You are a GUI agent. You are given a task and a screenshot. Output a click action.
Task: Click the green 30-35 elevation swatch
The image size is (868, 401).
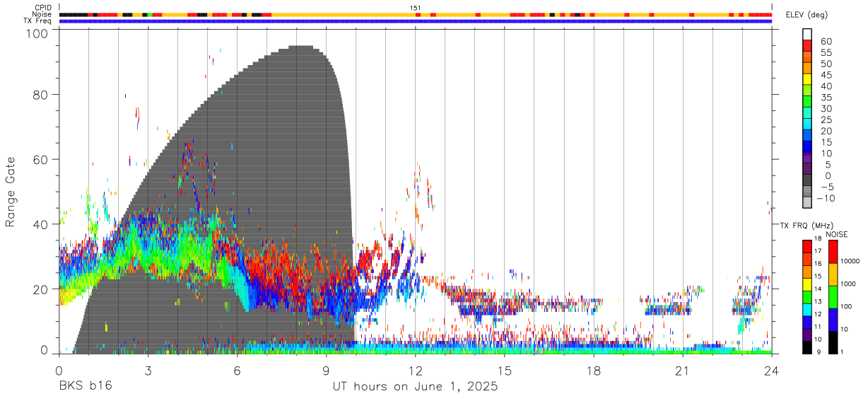807,102
